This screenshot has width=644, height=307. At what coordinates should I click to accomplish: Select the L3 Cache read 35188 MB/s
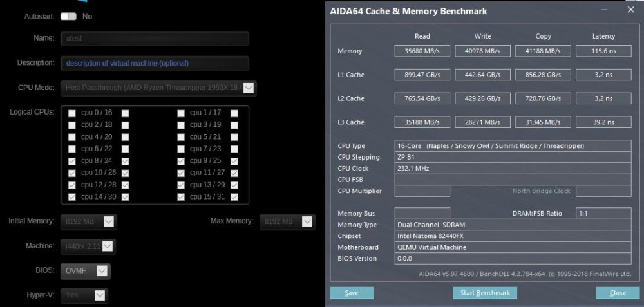click(422, 122)
